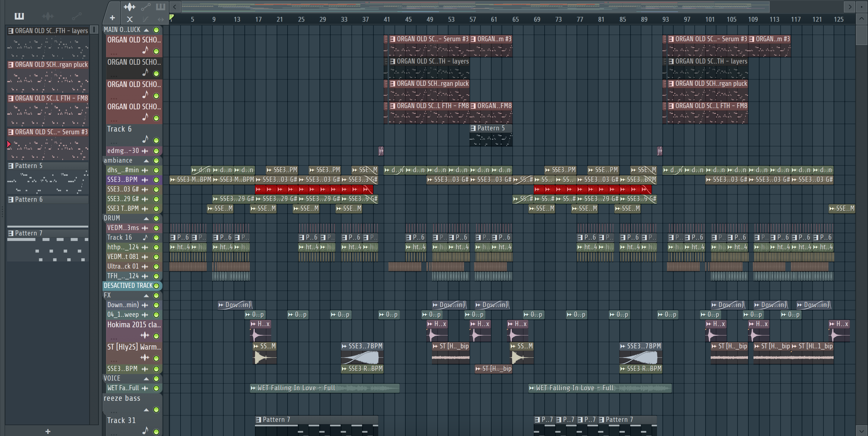The width and height of the screenshot is (868, 436).
Task: Click the waveform icon on the WET Fa..Full track
Action: coord(145,388)
